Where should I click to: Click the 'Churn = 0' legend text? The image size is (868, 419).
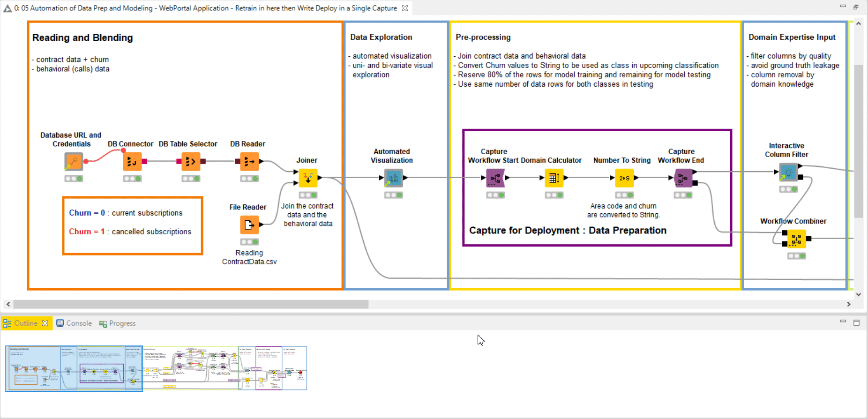(x=87, y=213)
